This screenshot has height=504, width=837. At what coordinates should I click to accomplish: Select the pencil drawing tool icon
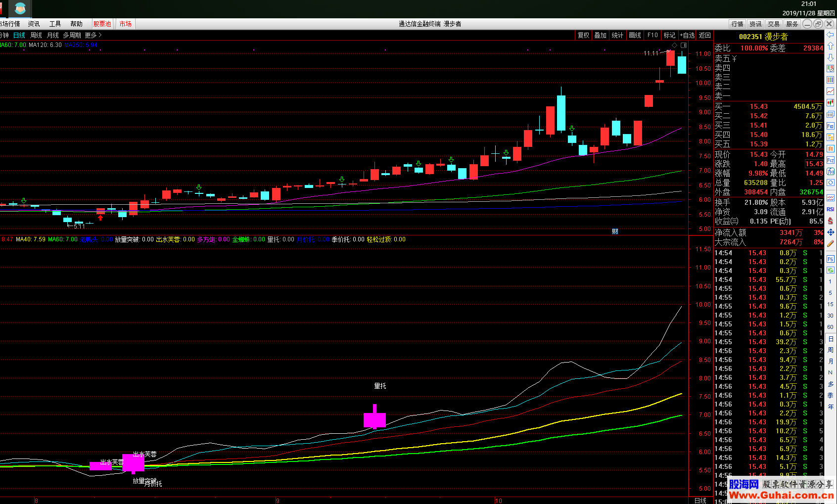pos(830,243)
